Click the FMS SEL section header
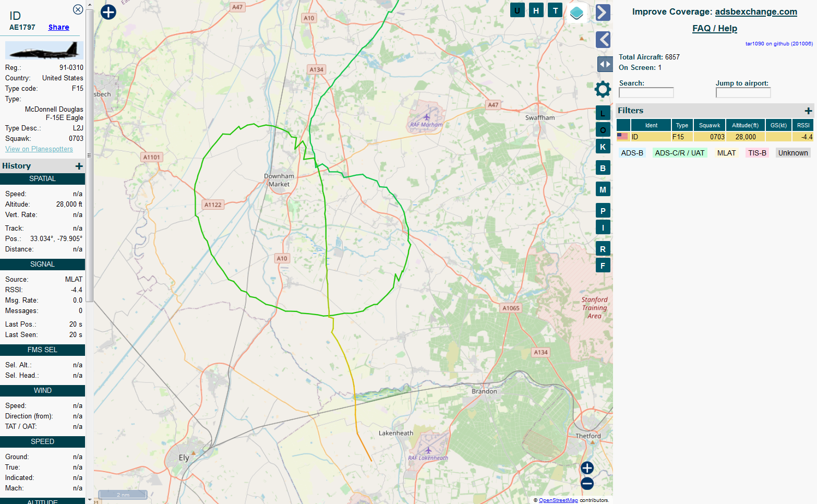Viewport: 817px width, 504px height. tap(42, 350)
